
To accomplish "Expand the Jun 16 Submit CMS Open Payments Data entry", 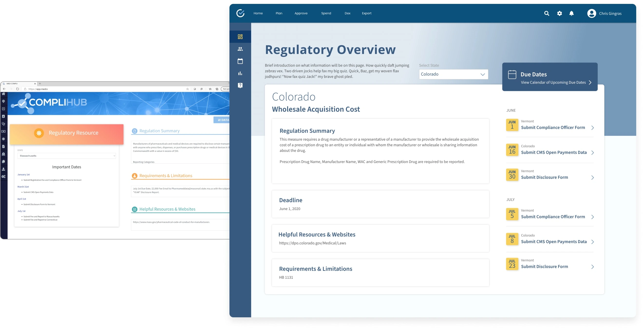I will (x=593, y=153).
